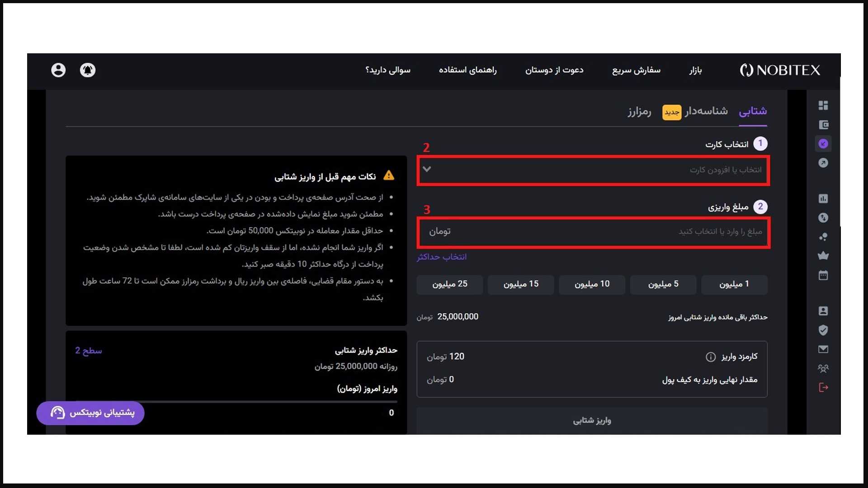Open the calendar icon in sidebar
Viewport: 868px width, 488px height.
click(823, 275)
